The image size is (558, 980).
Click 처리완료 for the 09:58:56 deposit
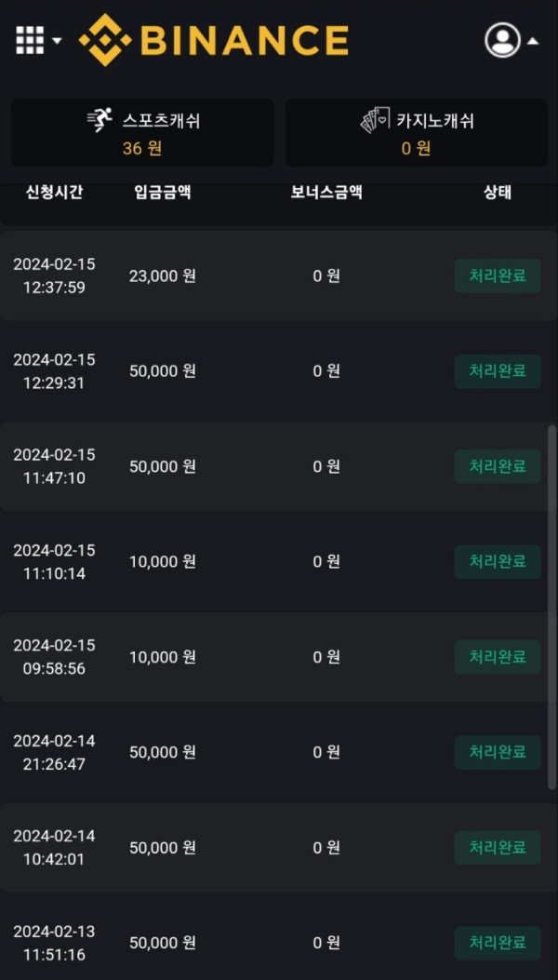tap(498, 657)
